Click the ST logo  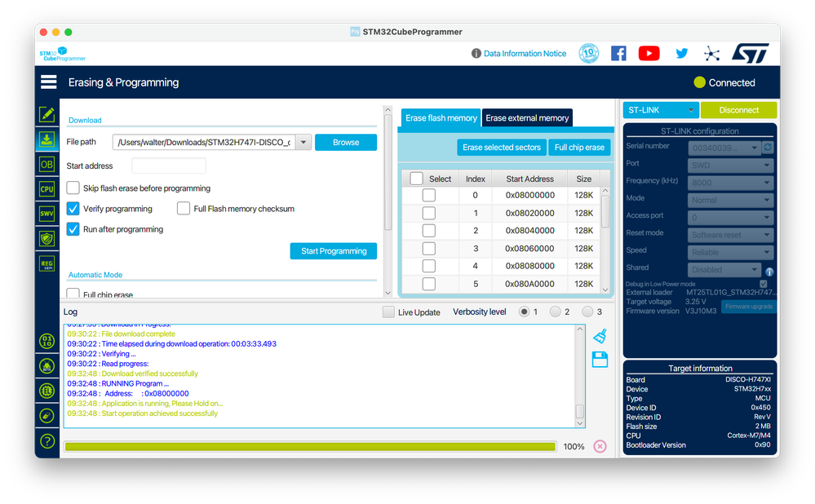[x=750, y=53]
